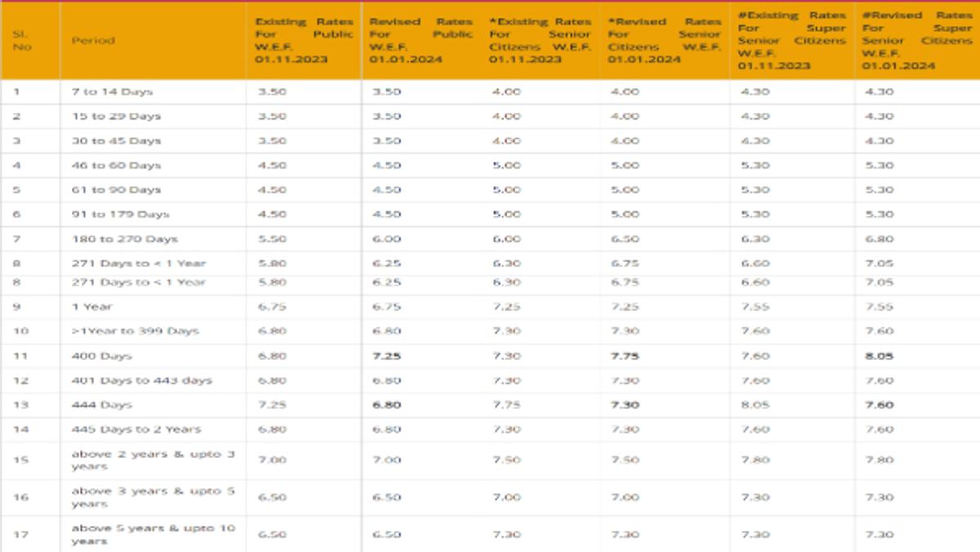Click bold 7.60 revised super senior rate, 444 Days
Image resolution: width=980 pixels, height=552 pixels.
[x=879, y=405]
